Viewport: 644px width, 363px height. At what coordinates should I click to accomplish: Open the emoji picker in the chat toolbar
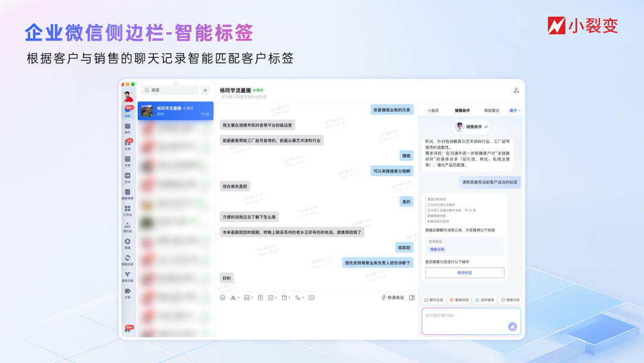(x=222, y=297)
